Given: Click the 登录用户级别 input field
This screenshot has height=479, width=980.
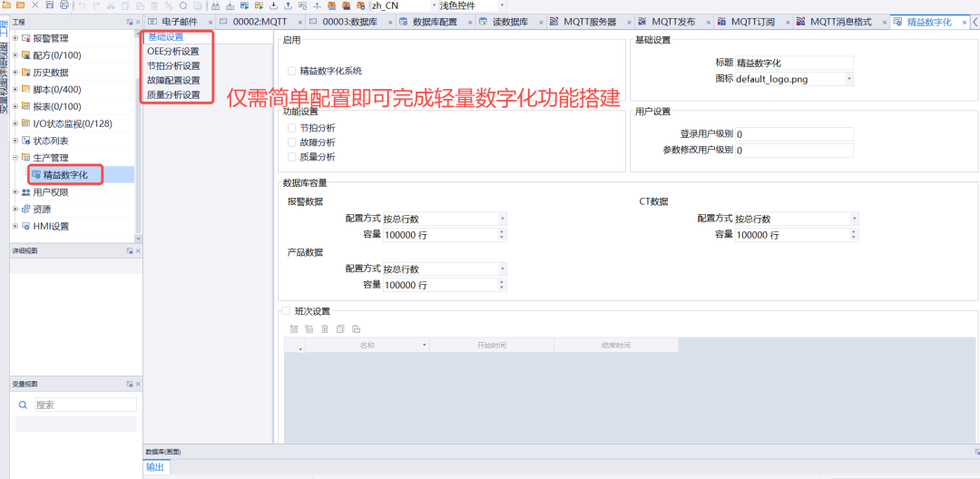Looking at the screenshot, I should (x=794, y=134).
